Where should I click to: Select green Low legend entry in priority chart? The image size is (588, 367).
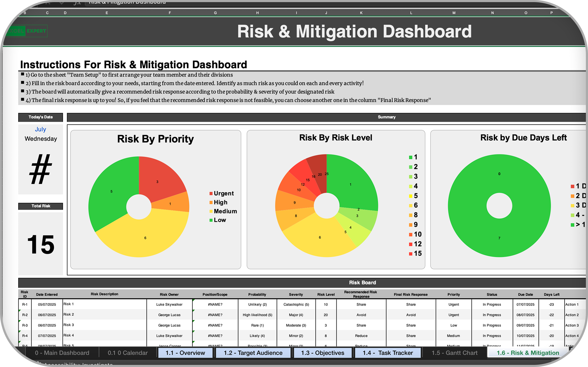(x=220, y=220)
